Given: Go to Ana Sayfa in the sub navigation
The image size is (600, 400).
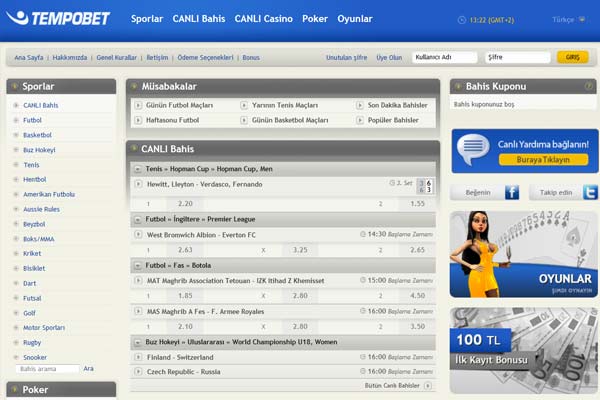Looking at the screenshot, I should coord(29,57).
